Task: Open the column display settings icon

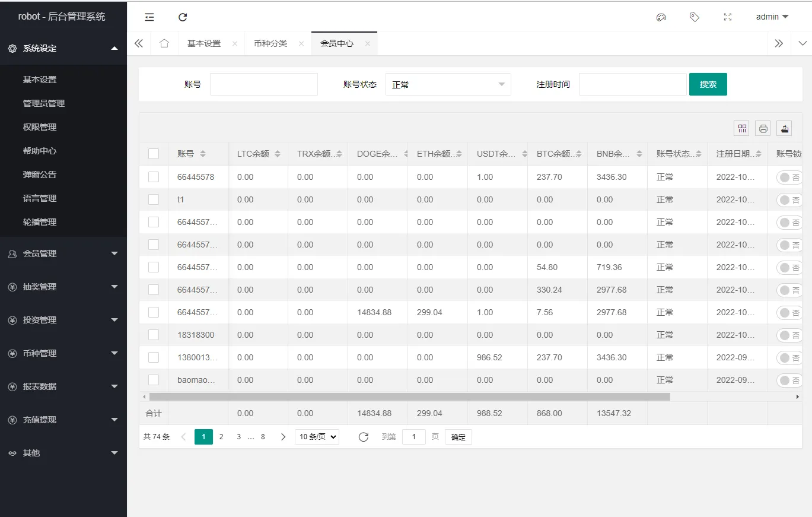Action: coord(741,128)
